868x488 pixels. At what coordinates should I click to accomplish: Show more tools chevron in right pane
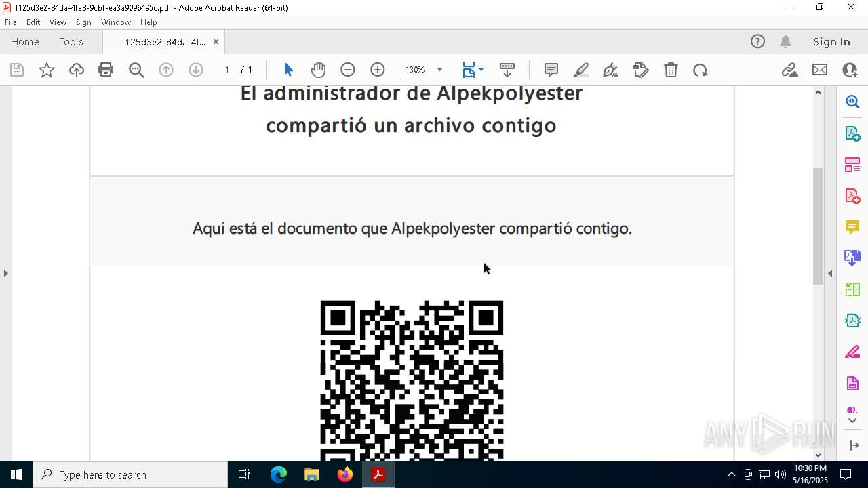pos(852,421)
